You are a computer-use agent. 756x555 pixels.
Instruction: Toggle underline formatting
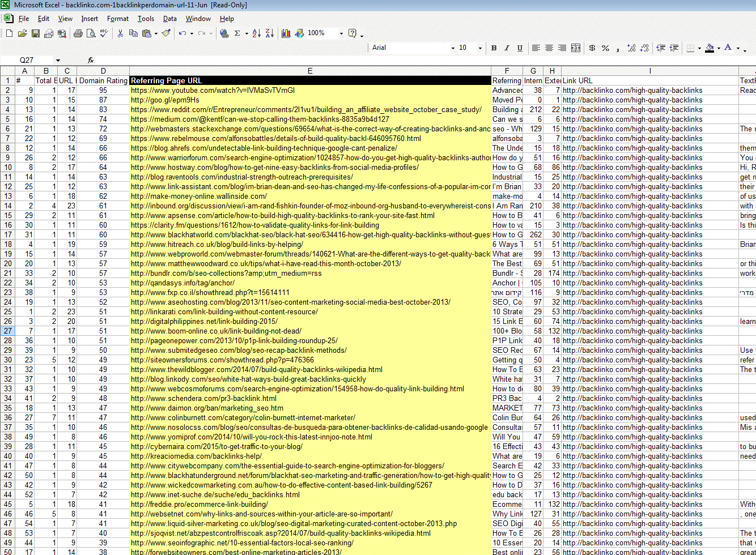[x=519, y=48]
